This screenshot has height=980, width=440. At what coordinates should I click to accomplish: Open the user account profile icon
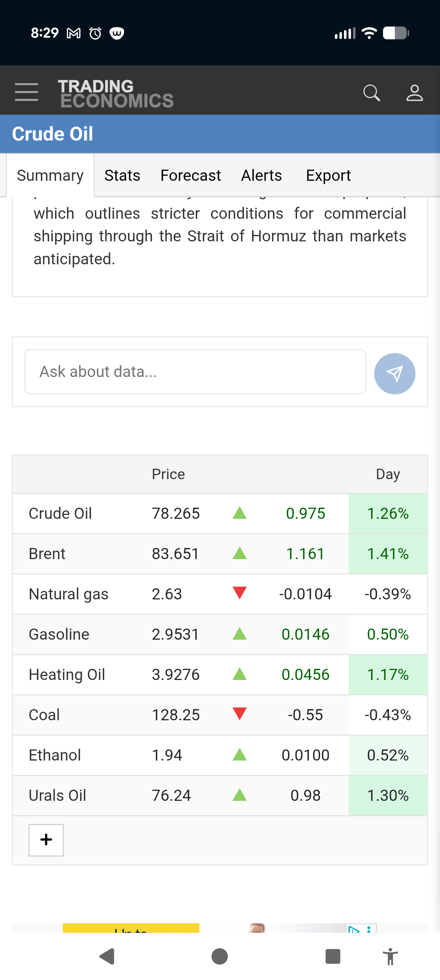pyautogui.click(x=414, y=92)
